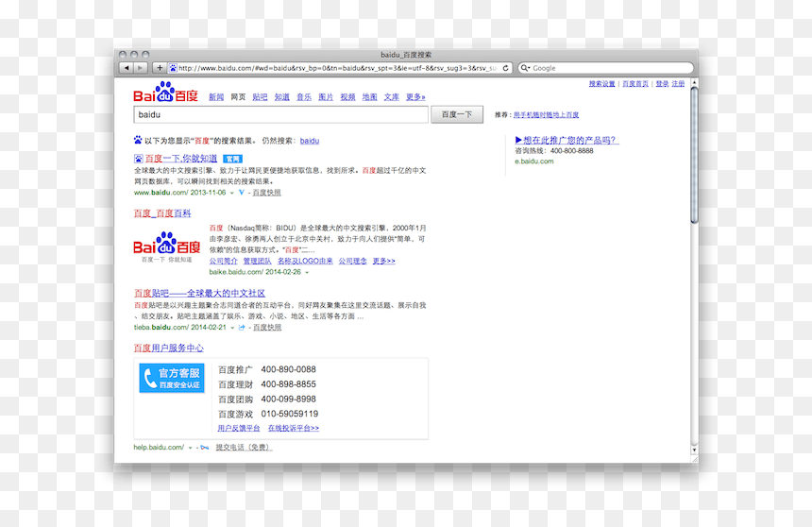Open the 文库 tab
This screenshot has width=812, height=527.
point(392,97)
